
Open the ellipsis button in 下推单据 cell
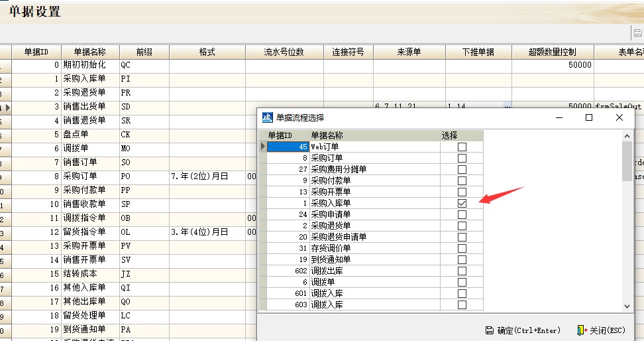(508, 106)
